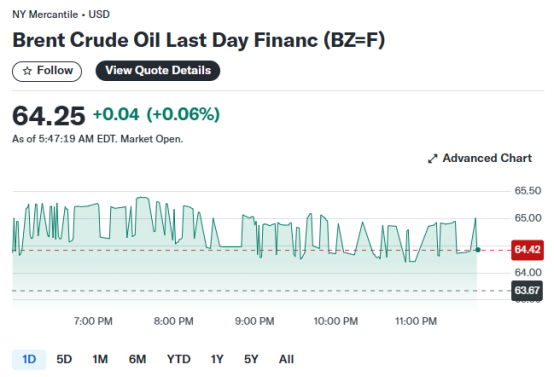Click the red 64.42 price label
Screen dimensions: 554x377
tap(527, 250)
